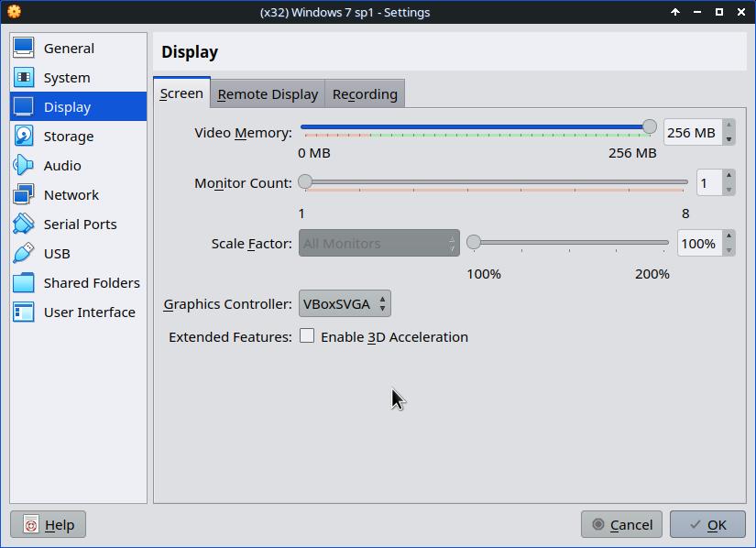Open the User Interface layout icon
This screenshot has height=548, width=756.
pos(23,312)
